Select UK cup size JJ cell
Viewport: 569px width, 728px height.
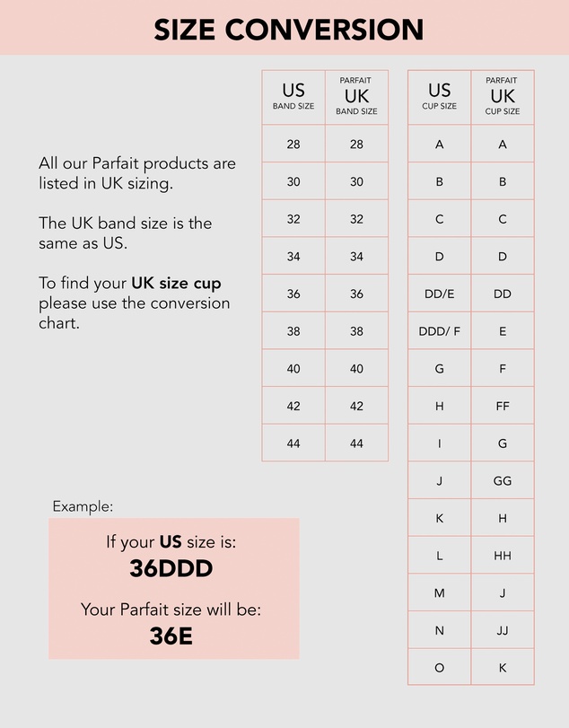click(x=503, y=629)
